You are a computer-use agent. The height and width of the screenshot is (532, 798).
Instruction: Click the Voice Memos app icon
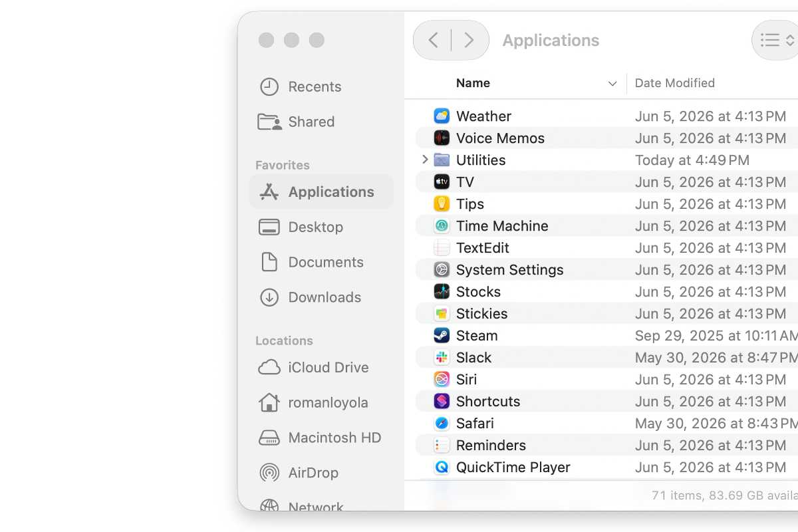click(x=442, y=138)
